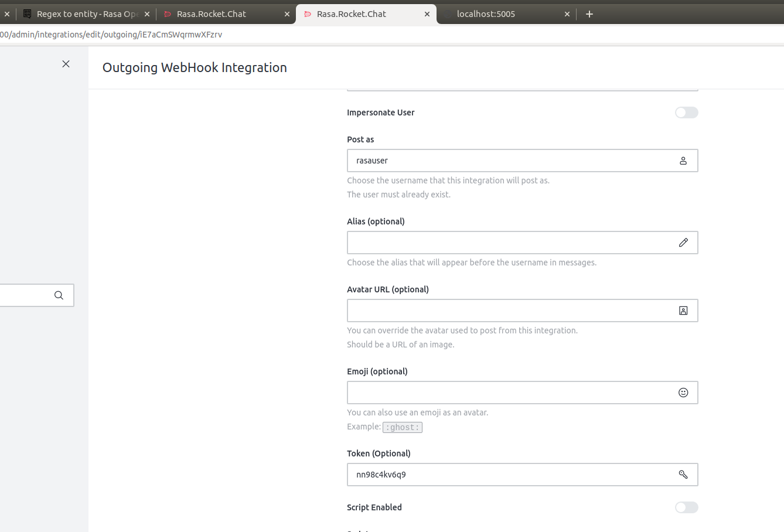Click the avatar image icon in Avatar URL field
The height and width of the screenshot is (532, 784).
683,311
